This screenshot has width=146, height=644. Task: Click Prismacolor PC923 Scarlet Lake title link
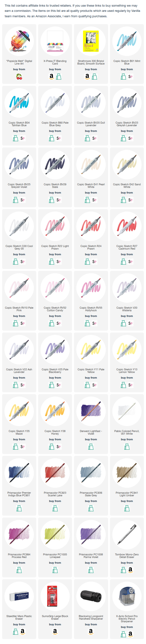(55, 494)
